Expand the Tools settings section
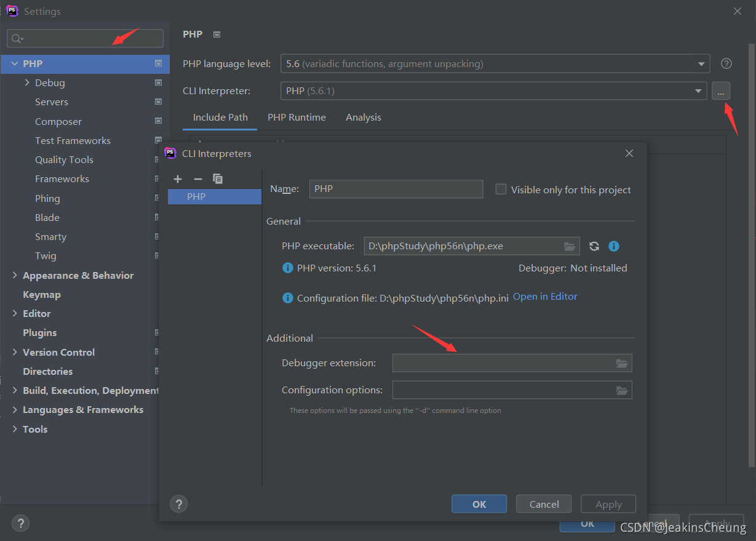The image size is (756, 541). [x=14, y=429]
